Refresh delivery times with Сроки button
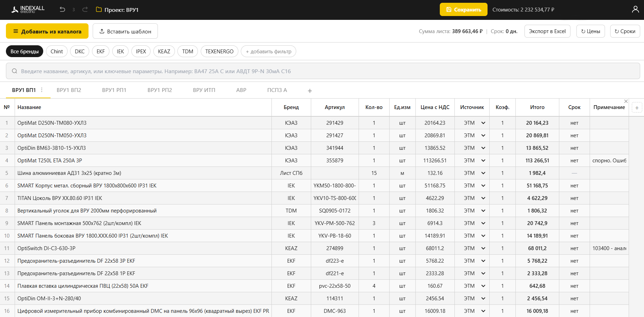Screen dimensions: 644x317 (x=625, y=31)
